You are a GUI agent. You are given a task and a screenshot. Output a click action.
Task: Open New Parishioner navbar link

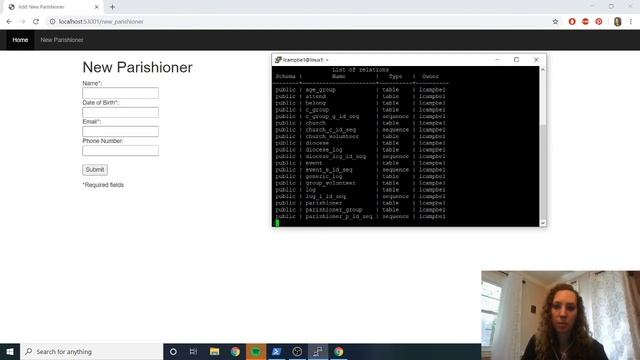point(62,40)
